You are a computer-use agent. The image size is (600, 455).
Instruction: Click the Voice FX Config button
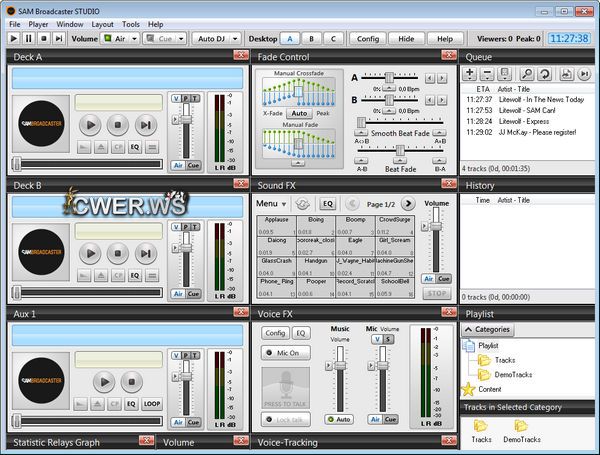[x=276, y=333]
